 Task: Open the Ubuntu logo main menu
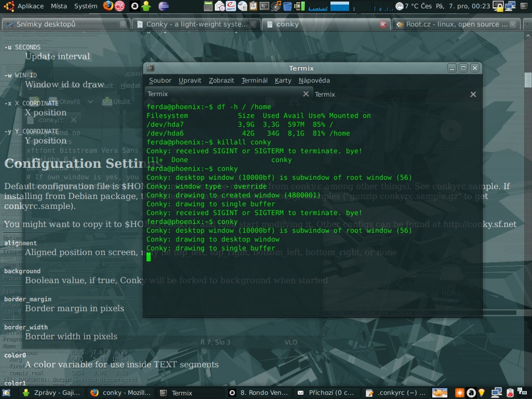8,6
